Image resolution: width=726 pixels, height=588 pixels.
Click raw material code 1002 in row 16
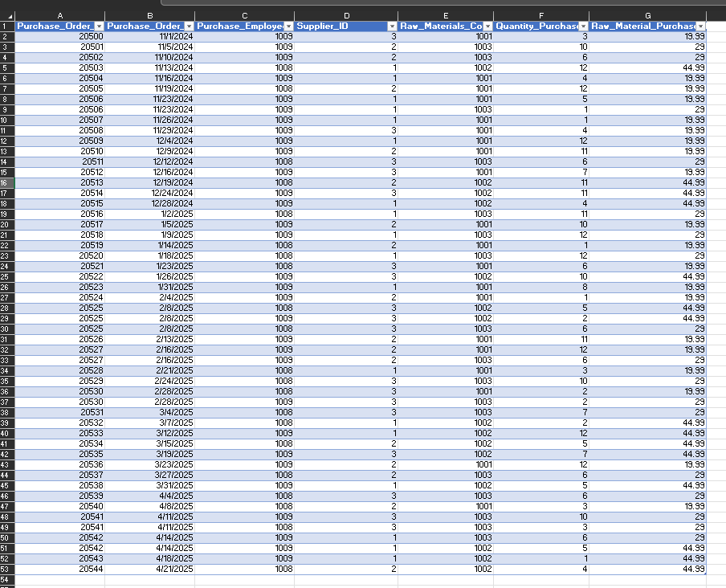pos(446,183)
